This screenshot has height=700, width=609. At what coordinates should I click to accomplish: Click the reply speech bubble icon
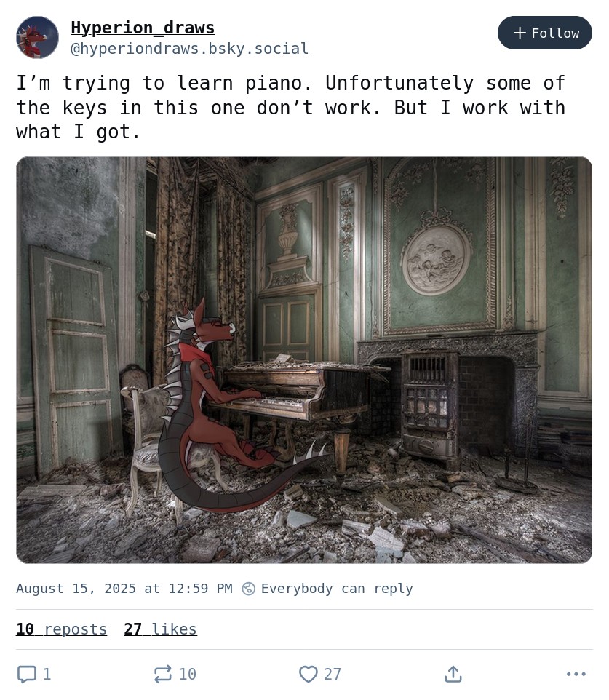[x=27, y=674]
